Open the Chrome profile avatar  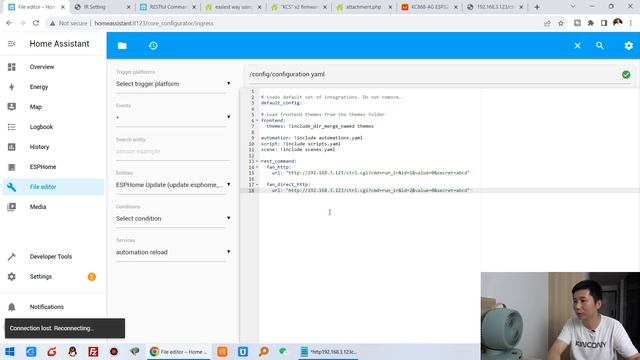(618, 23)
